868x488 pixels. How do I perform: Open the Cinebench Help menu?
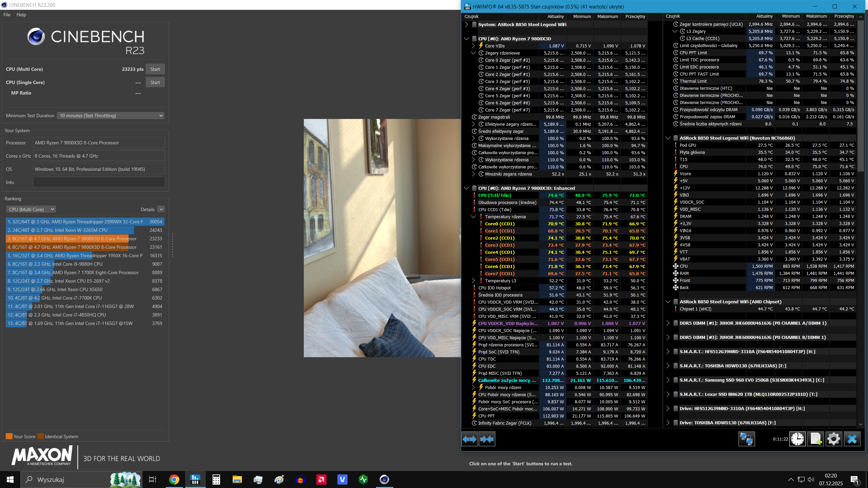21,15
